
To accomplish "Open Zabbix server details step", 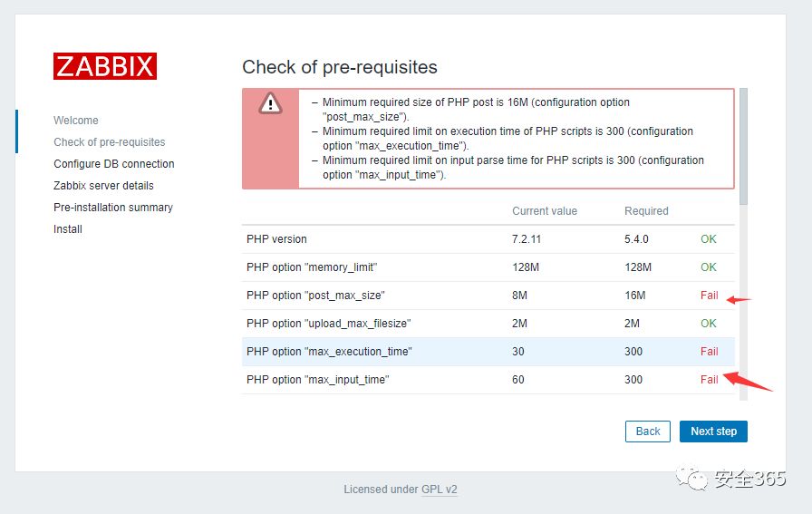I will [103, 186].
